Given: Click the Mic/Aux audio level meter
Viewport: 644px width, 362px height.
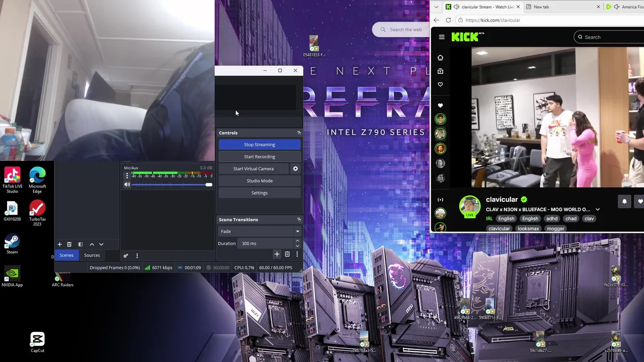Looking at the screenshot, I should pos(172,174).
